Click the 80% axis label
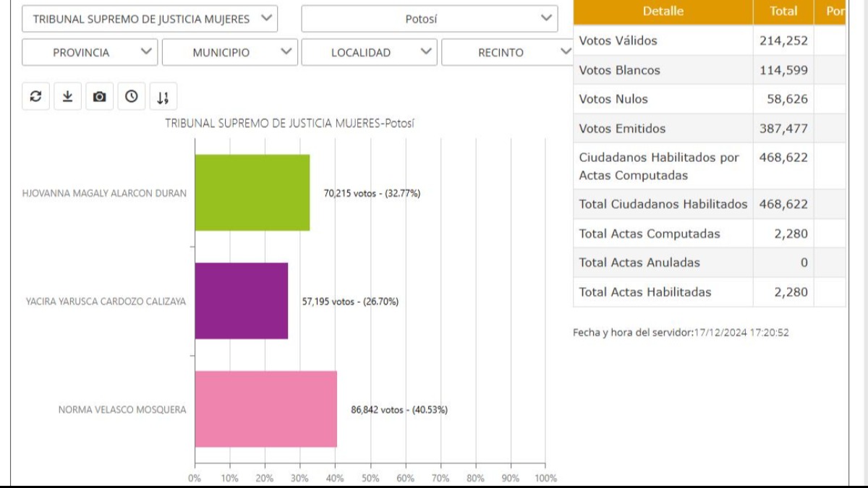This screenshot has height=488, width=868. tap(475, 478)
